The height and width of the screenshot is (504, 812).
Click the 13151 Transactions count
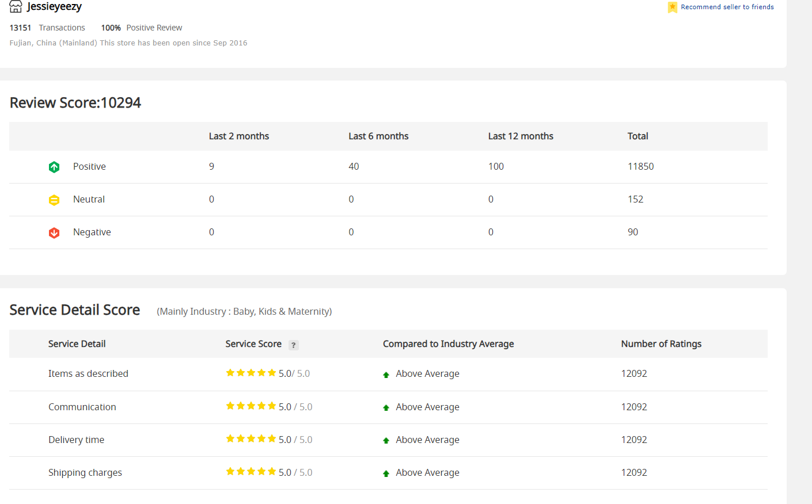(x=47, y=28)
